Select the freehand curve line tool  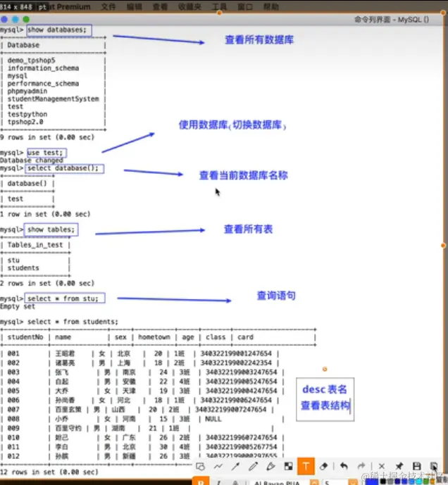tap(218, 466)
